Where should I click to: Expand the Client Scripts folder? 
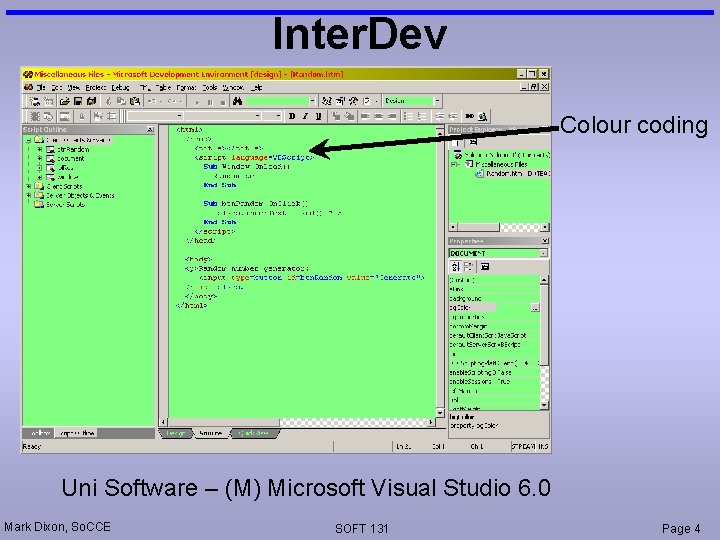click(29, 186)
